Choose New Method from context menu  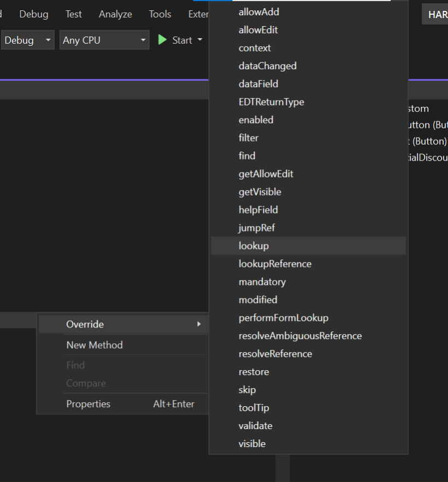[95, 345]
